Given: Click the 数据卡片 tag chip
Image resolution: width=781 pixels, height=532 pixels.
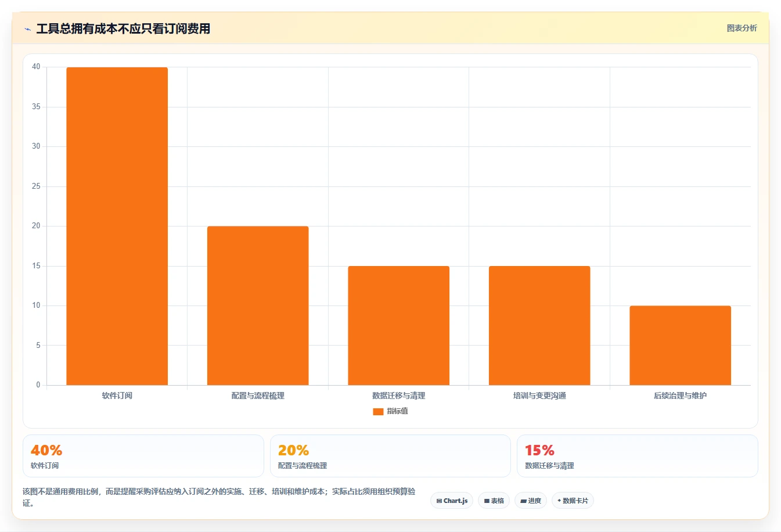Looking at the screenshot, I should [573, 501].
